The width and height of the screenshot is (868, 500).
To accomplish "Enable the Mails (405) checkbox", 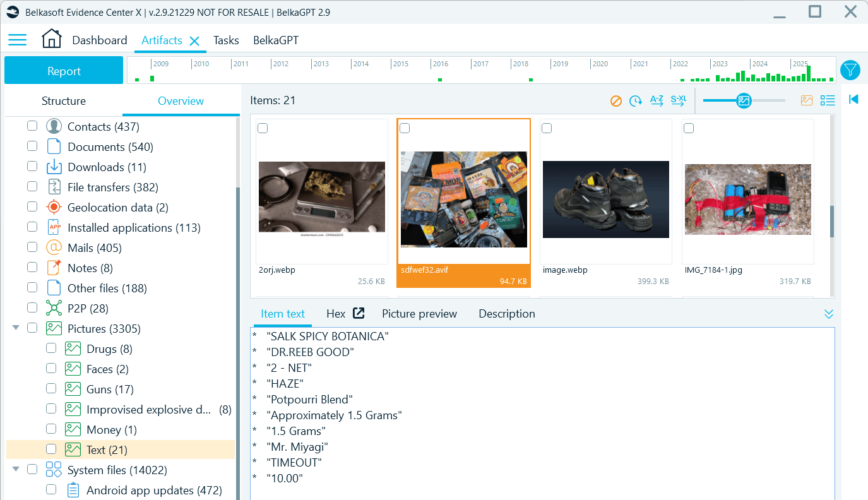I will click(32, 247).
